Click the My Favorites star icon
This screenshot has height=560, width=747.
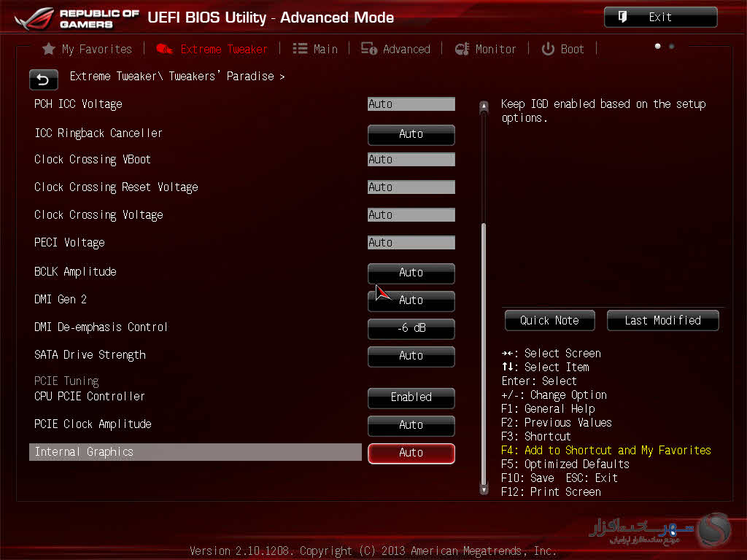[49, 49]
